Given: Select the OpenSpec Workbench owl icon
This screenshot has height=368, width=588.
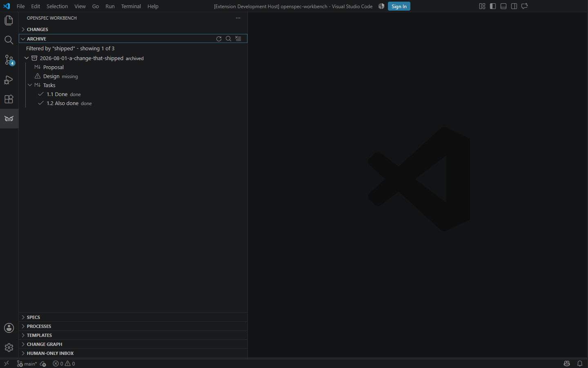Looking at the screenshot, I should pos(9,119).
